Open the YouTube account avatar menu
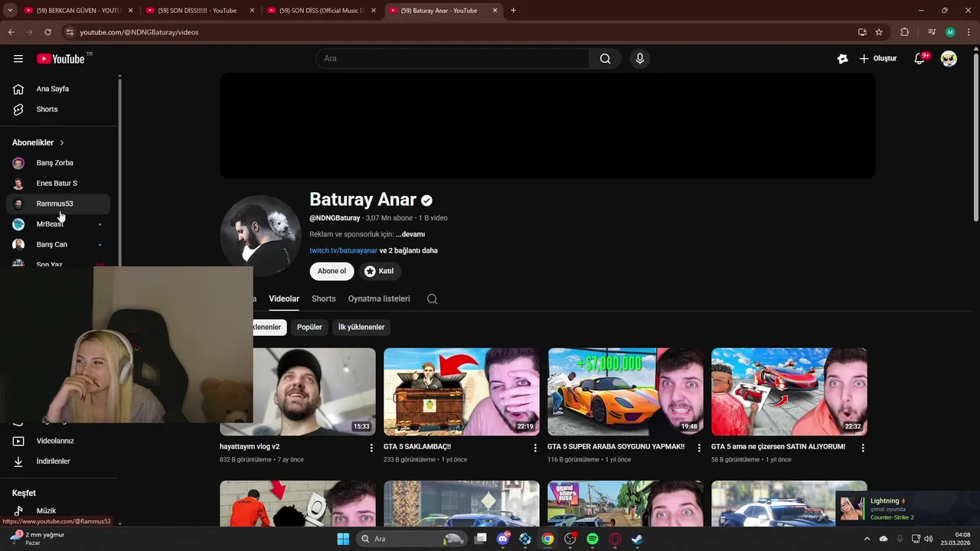Viewport: 980px width, 551px height. coord(949,59)
